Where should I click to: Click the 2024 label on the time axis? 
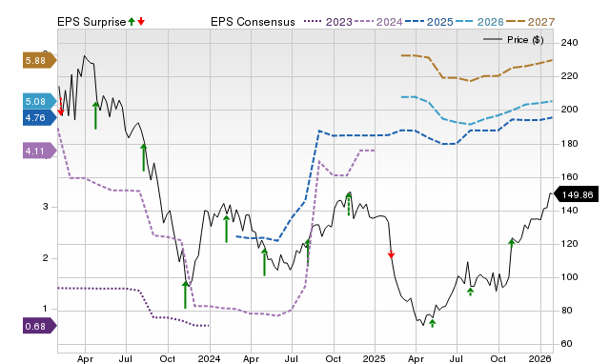click(209, 358)
